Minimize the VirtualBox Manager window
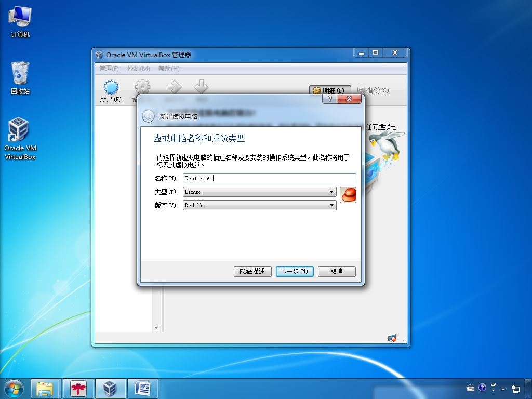The image size is (532, 399). pyautogui.click(x=362, y=53)
